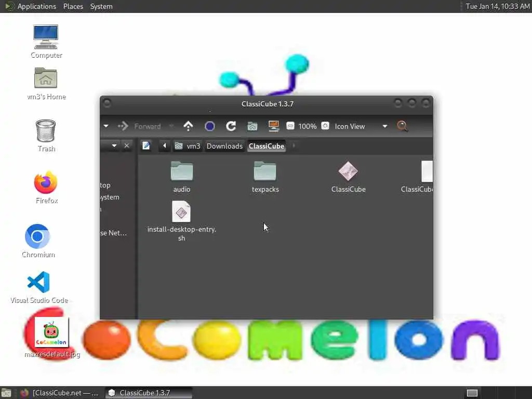
Task: Open the texpacks folder
Action: coord(265,177)
